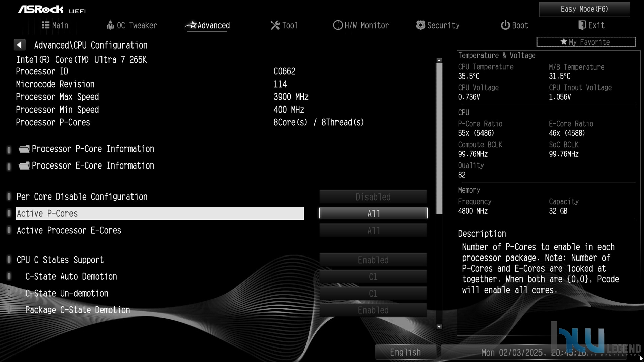Image resolution: width=644 pixels, height=362 pixels.
Task: Click the 8Core(s) / 8Thread(s) value
Action: [x=319, y=122]
